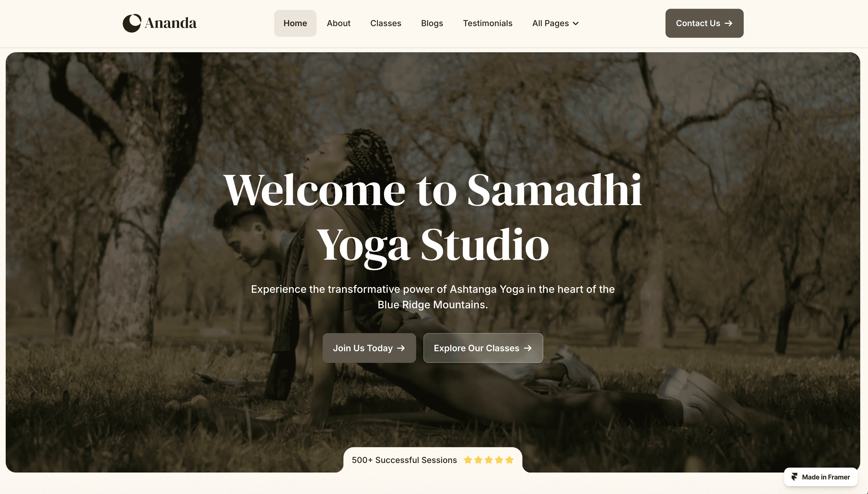This screenshot has width=868, height=494.
Task: Click the 500+ Successful Sessions text
Action: coord(404,460)
